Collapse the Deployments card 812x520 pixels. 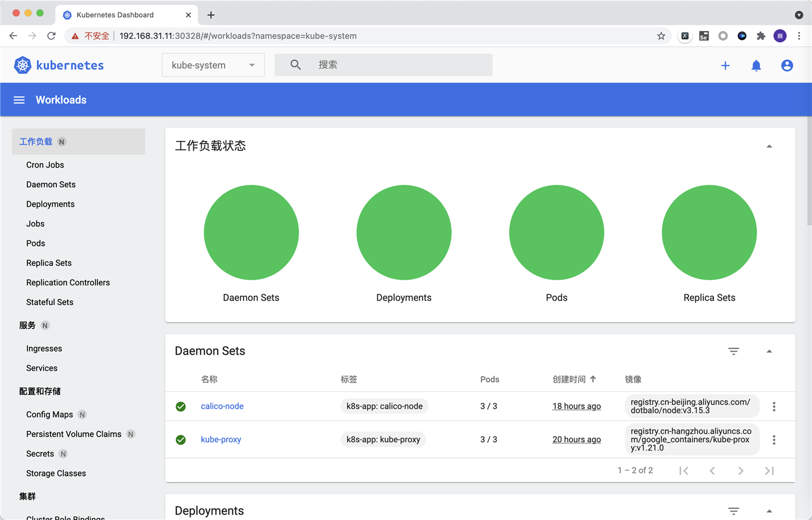click(x=769, y=511)
